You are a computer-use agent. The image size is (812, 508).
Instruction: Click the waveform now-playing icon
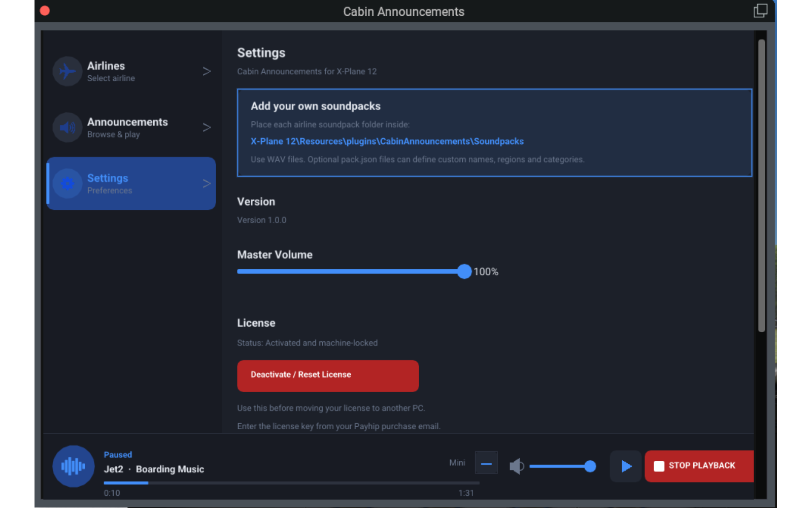point(74,466)
